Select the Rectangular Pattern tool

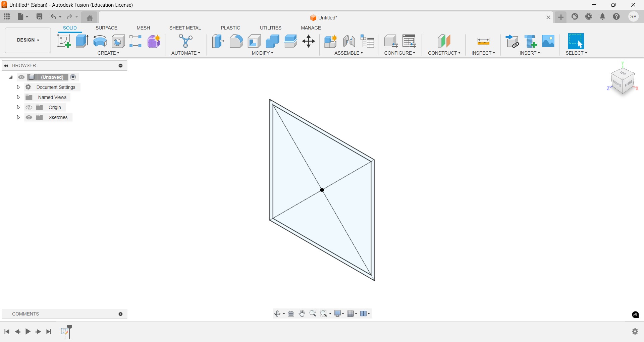[x=136, y=41]
